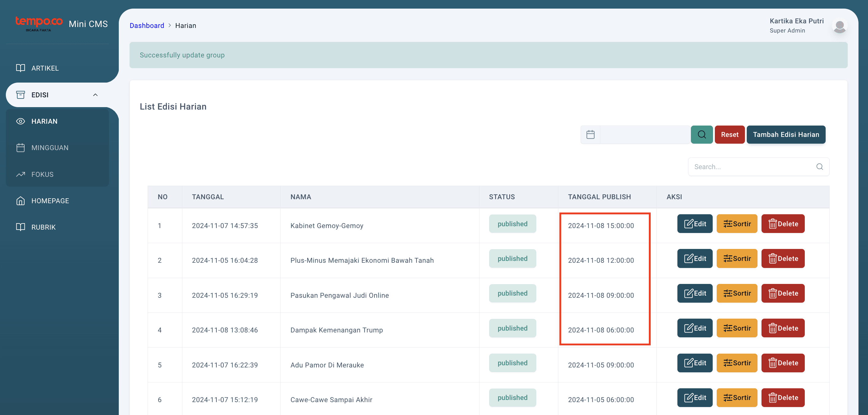868x415 pixels.
Task: Delete Cawe-Cawe Sampai Akhir row
Action: tap(783, 398)
